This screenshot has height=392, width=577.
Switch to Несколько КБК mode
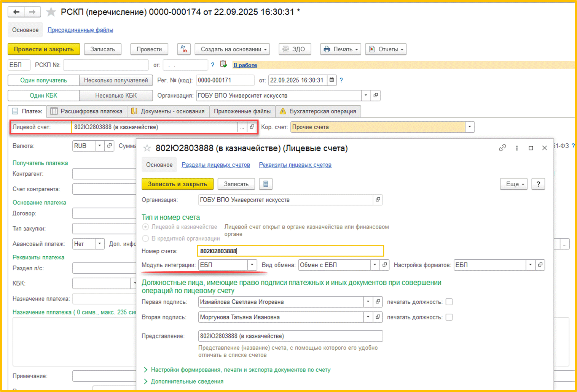click(116, 95)
